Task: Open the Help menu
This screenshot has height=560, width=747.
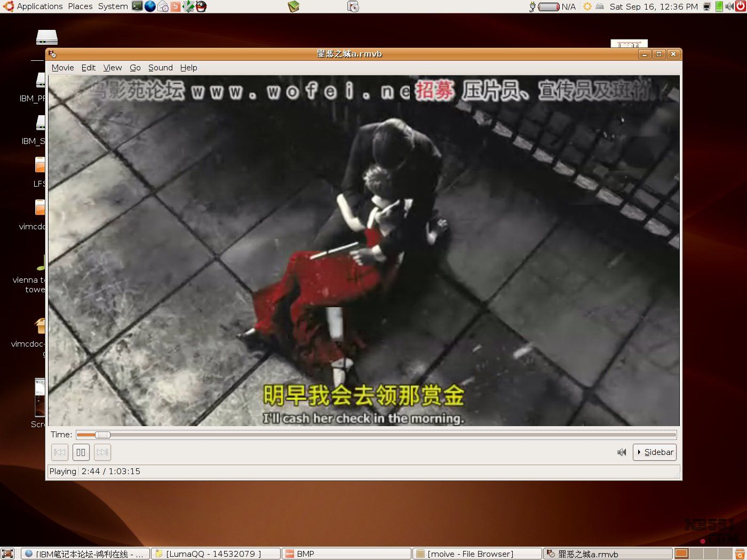Action: tap(188, 68)
